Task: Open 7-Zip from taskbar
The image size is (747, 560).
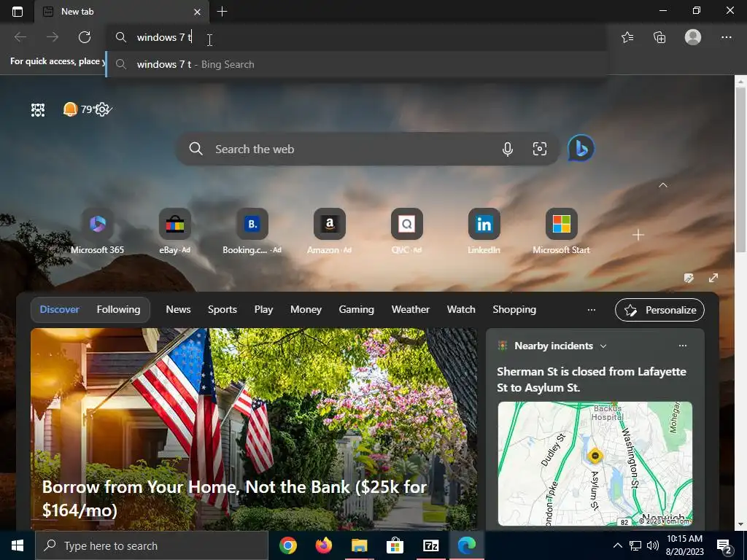Action: click(430, 545)
